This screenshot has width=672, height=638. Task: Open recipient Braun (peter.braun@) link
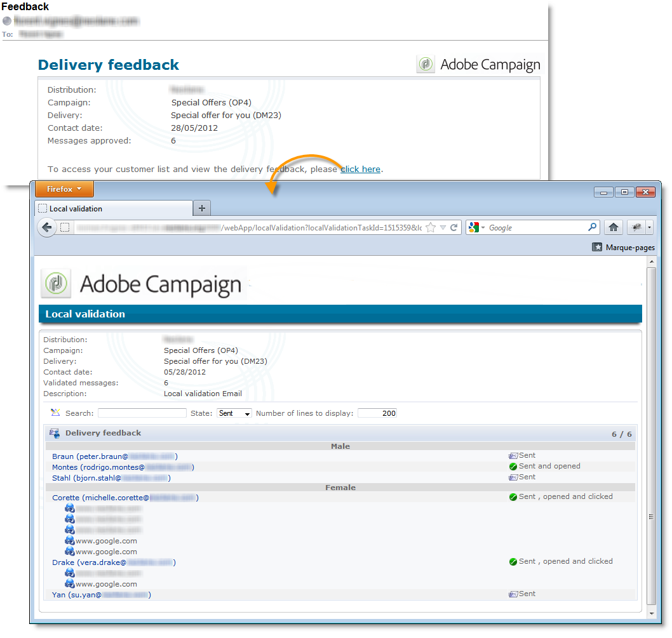[x=115, y=456]
